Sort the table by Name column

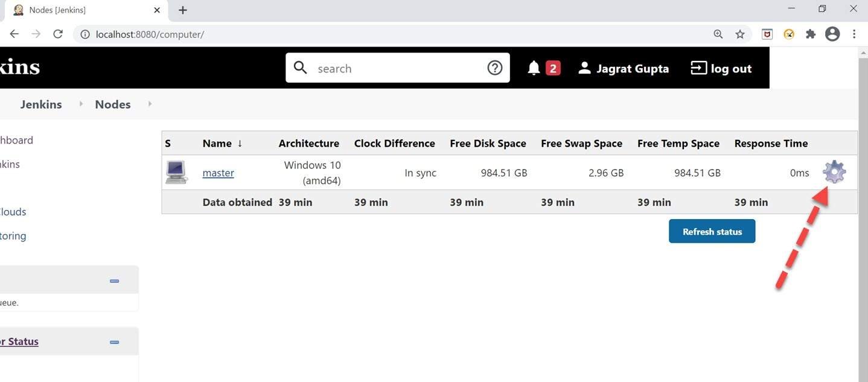pos(223,144)
